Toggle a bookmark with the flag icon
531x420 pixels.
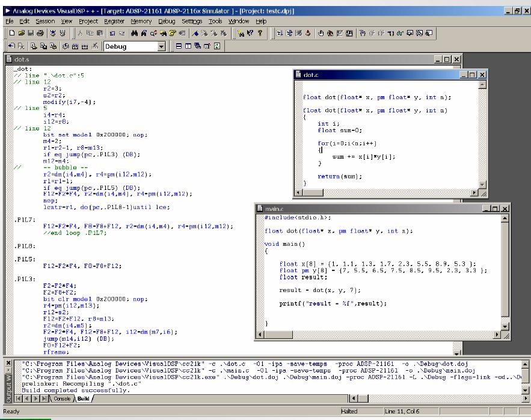(195, 33)
